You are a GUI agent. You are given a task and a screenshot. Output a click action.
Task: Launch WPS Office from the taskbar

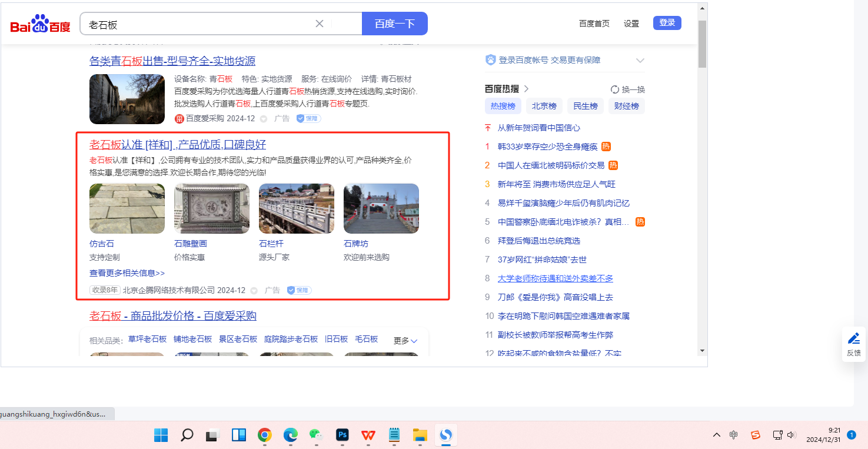[x=368, y=435]
